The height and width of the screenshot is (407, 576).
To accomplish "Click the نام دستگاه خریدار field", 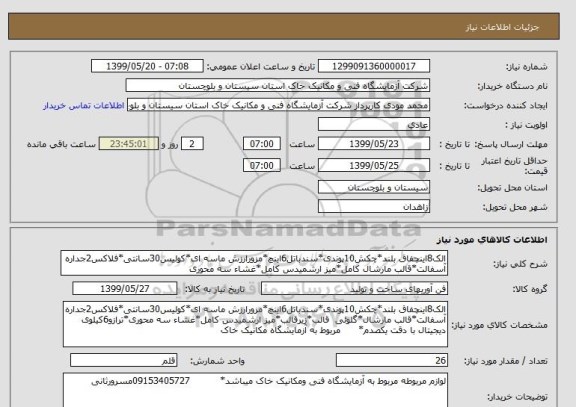I will click(x=277, y=86).
